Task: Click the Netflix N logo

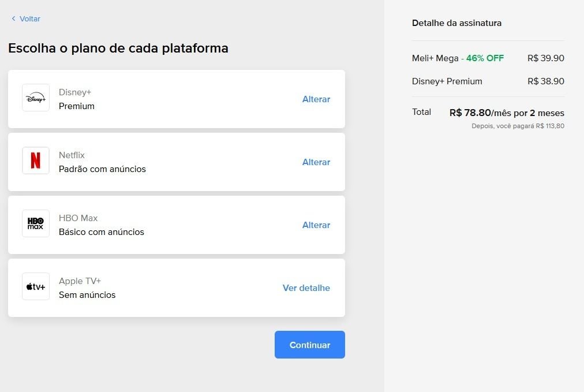Action: (36, 161)
